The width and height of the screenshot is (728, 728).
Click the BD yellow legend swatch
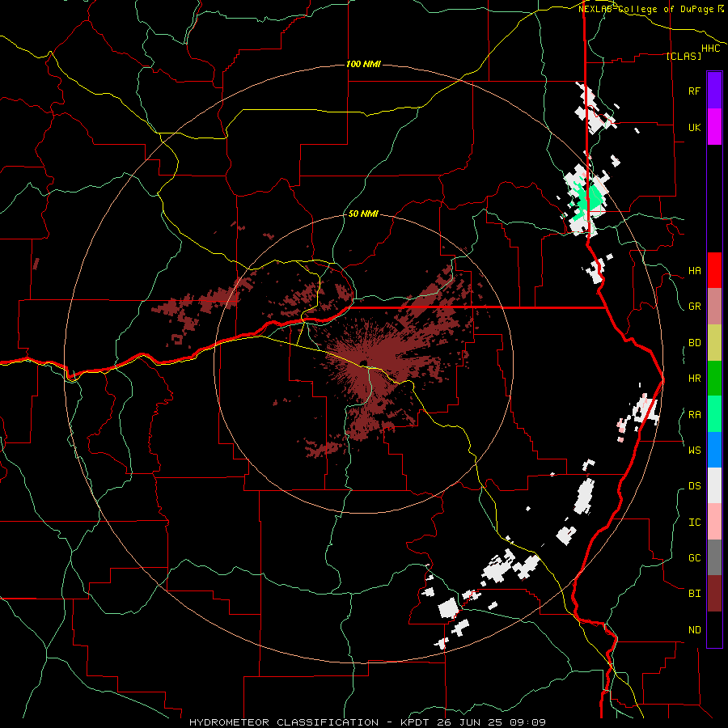[x=714, y=343]
